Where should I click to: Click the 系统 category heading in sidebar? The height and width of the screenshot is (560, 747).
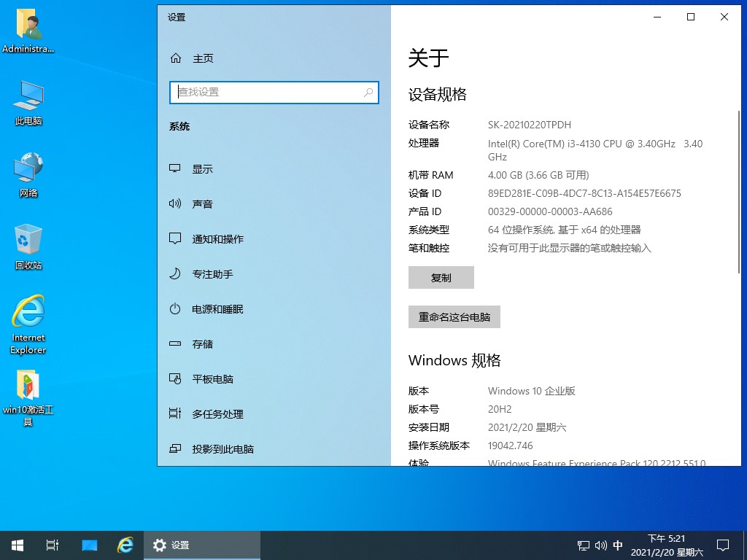pyautogui.click(x=179, y=127)
